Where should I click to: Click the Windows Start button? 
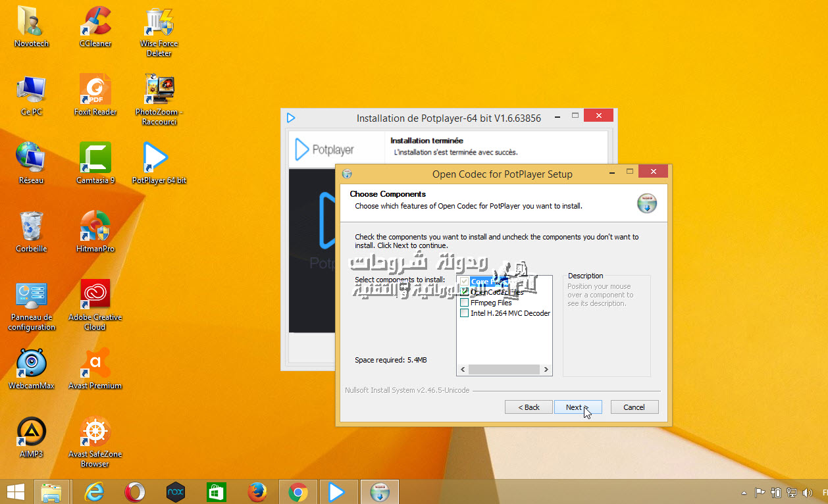pos(15,491)
